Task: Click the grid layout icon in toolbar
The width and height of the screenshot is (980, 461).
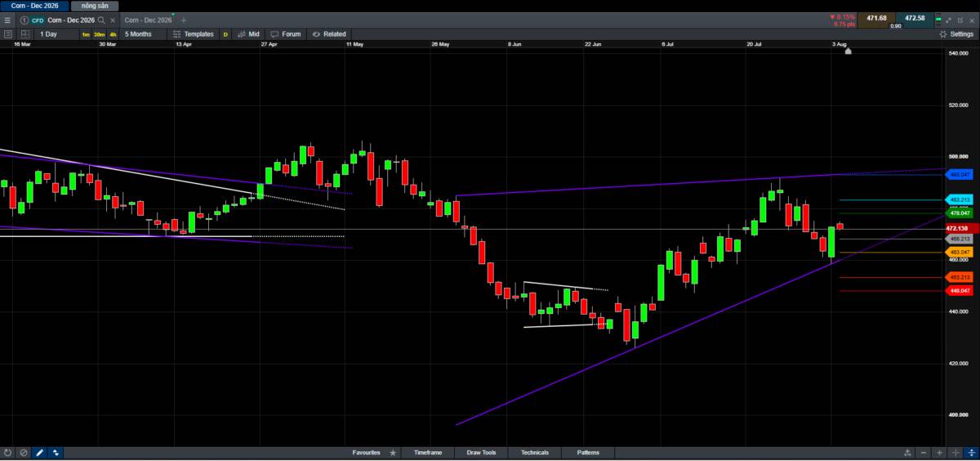Action: point(24,34)
